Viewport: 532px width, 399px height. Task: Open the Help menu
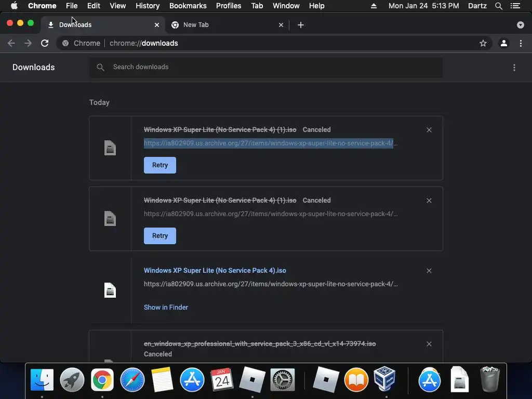point(316,6)
